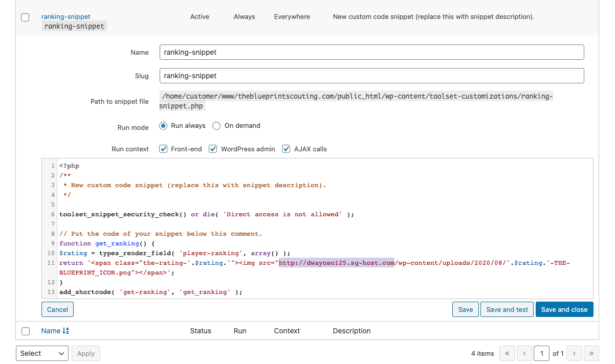Edit the Name input field
Viewport: 615px width, 364px height.
pyautogui.click(x=371, y=52)
